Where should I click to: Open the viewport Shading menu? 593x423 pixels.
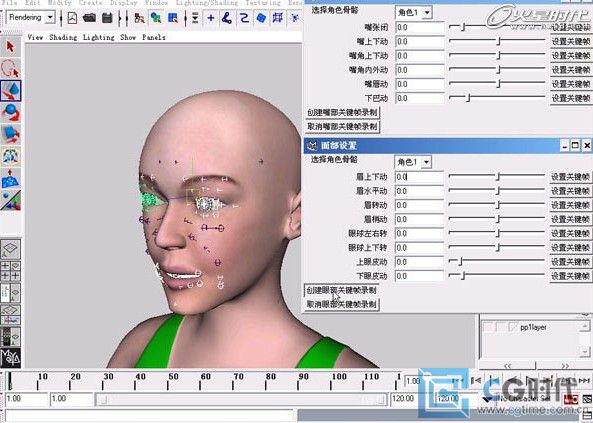(63, 37)
